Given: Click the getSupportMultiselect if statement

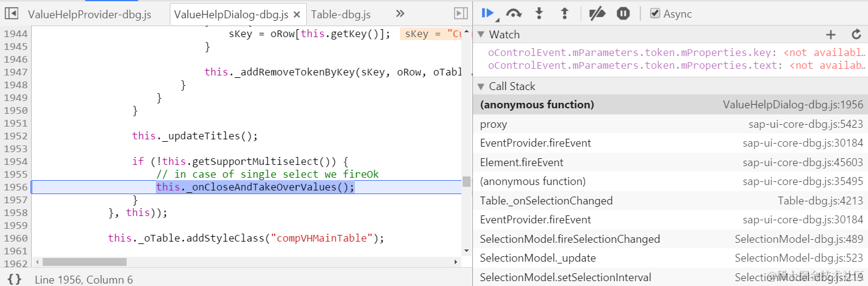Looking at the screenshot, I should [x=240, y=161].
